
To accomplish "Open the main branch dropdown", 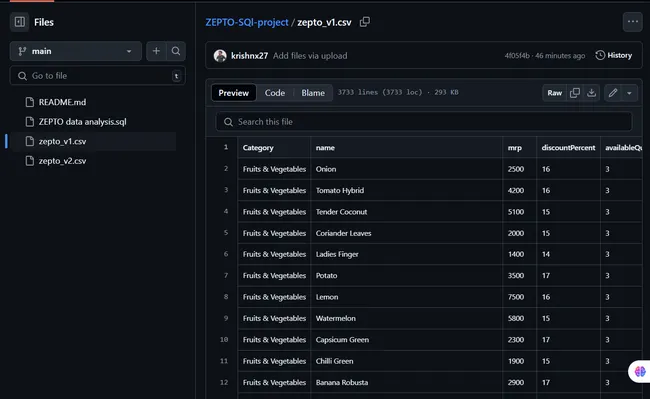I will (75, 51).
